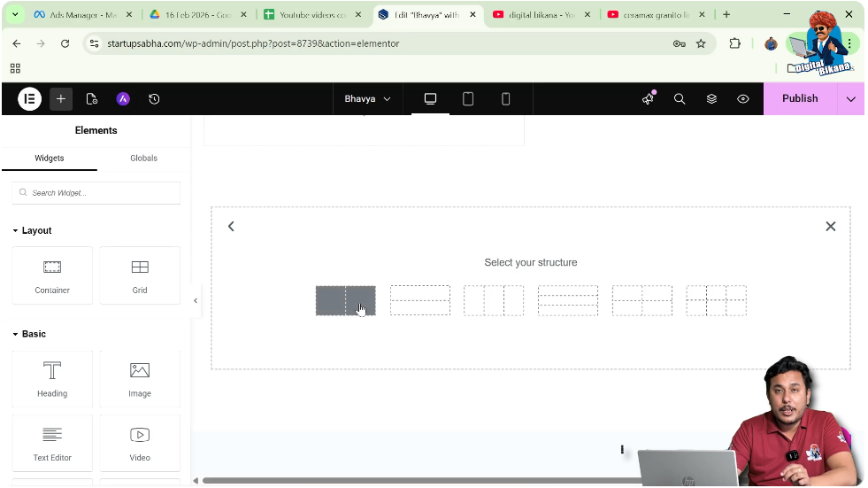Focus the Search Widget field
The height and width of the screenshot is (488, 868).
96,193
